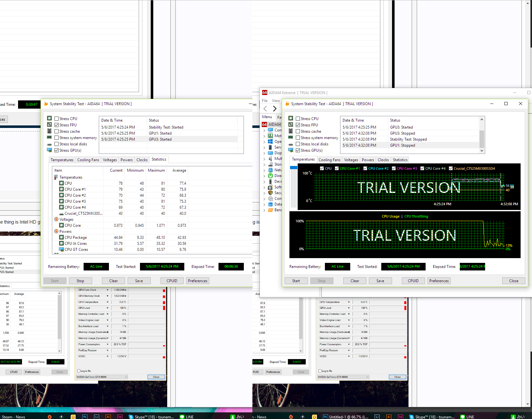
Task: Toggle CPU Core #3 graph legend checkbox
Action: click(x=394, y=168)
